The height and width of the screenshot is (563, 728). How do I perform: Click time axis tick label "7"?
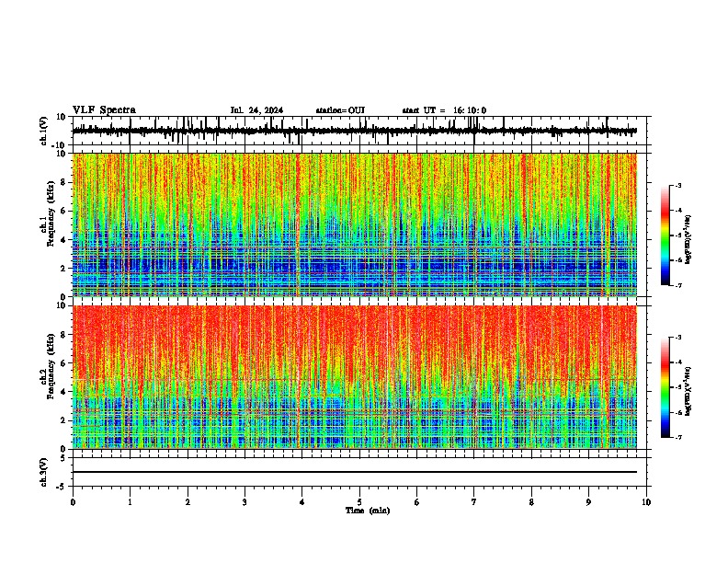pos(474,502)
